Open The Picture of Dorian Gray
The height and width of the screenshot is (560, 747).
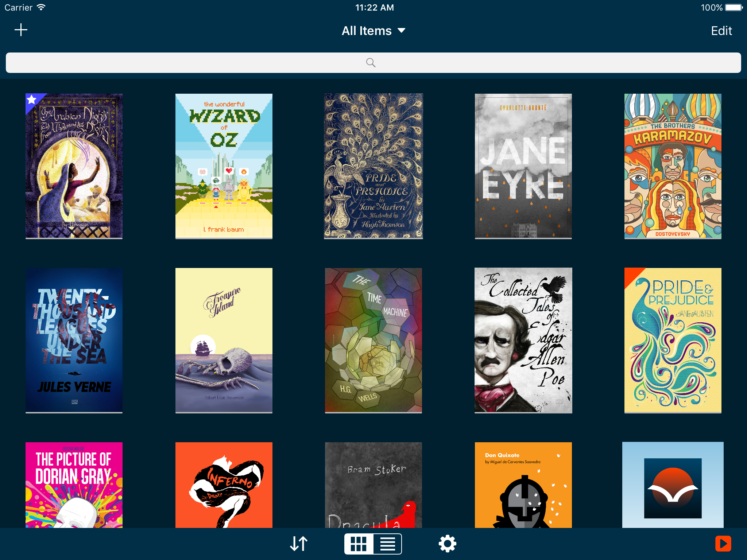[x=74, y=485]
